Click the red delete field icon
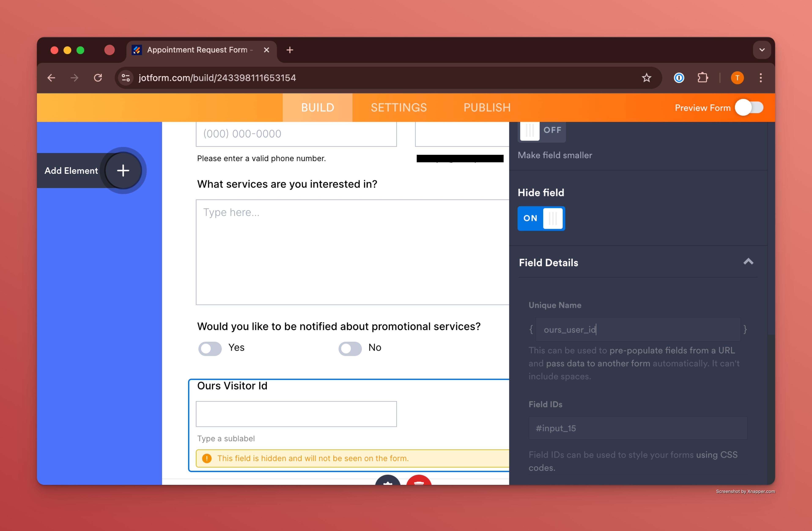The width and height of the screenshot is (812, 531). coord(419,481)
